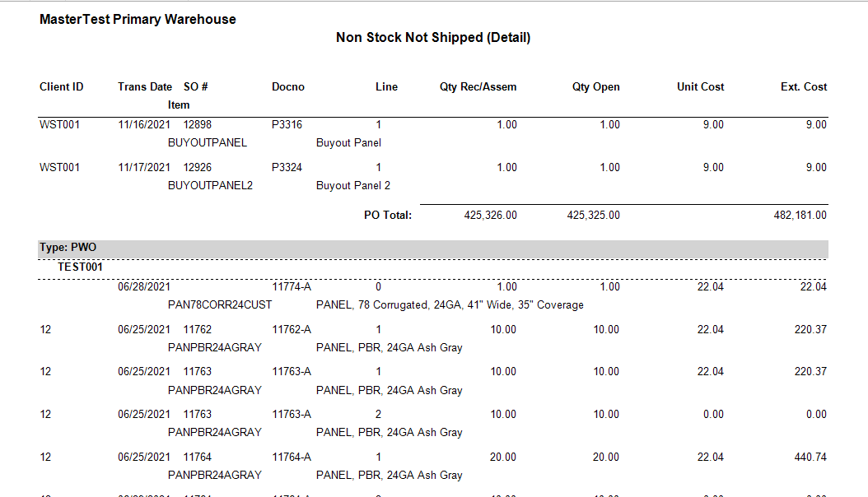Select the Trans Date column header
The width and height of the screenshot is (868, 497).
coord(145,86)
